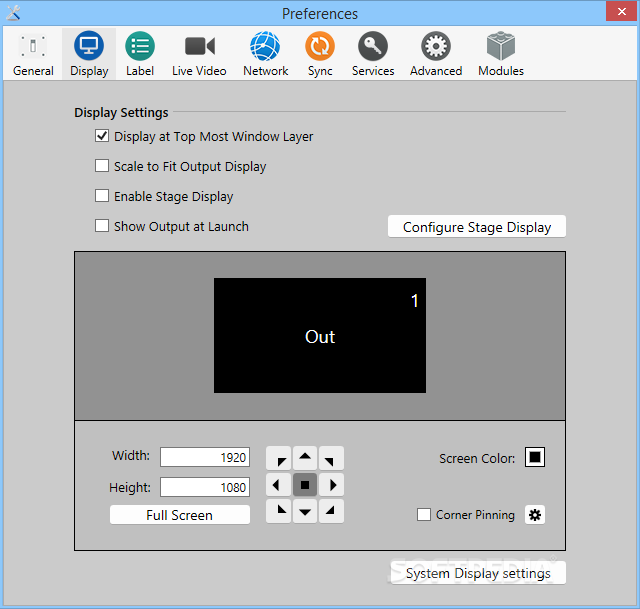Screen dimensions: 640x609
Task: Align output to top-left corner arrow
Action: point(279,458)
